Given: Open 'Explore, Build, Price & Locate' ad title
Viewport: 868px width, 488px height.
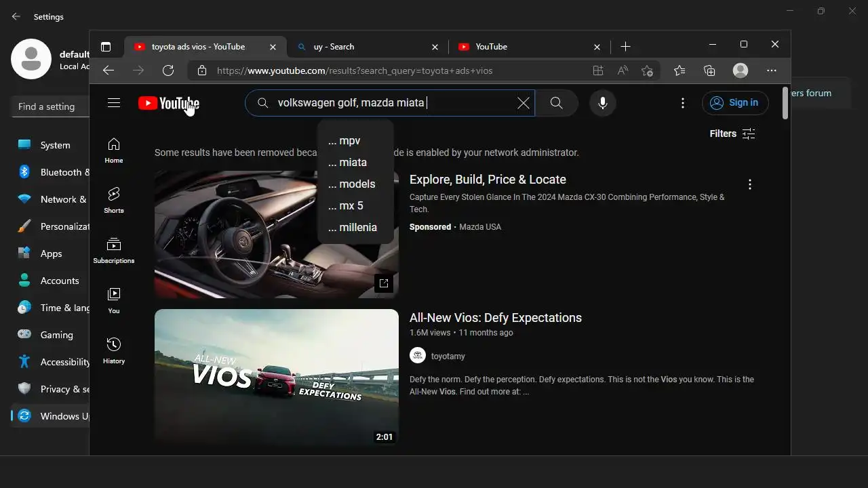Looking at the screenshot, I should tap(488, 180).
